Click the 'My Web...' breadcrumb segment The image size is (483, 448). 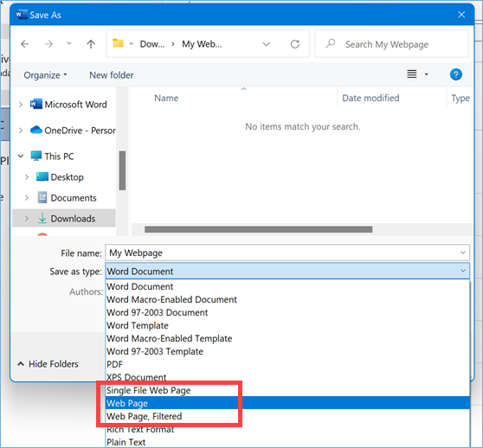coord(202,44)
